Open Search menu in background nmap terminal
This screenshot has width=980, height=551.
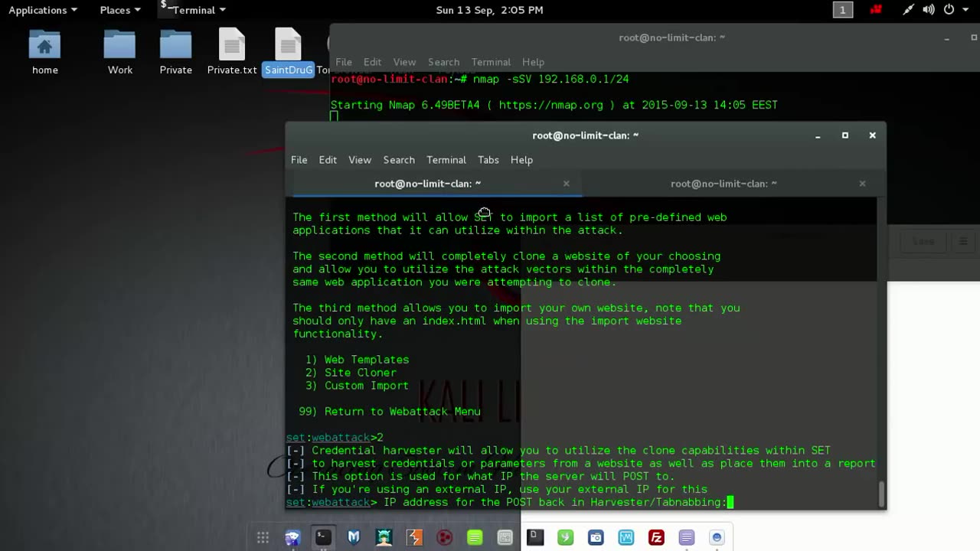443,62
